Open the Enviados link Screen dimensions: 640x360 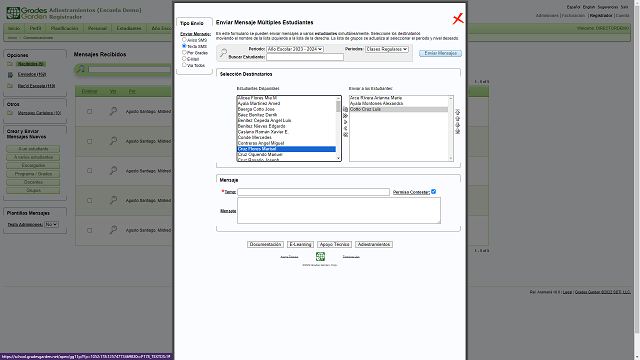[32, 74]
